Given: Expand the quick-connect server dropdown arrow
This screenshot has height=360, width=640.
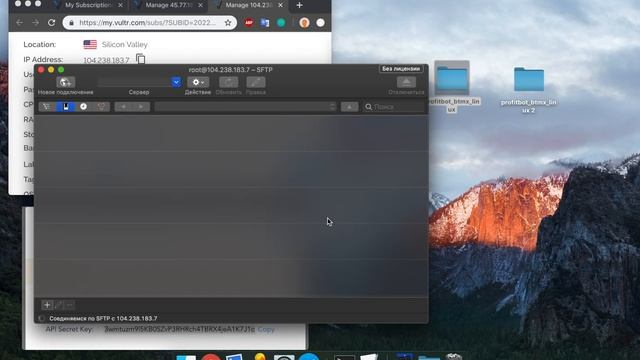Looking at the screenshot, I should click(x=176, y=82).
